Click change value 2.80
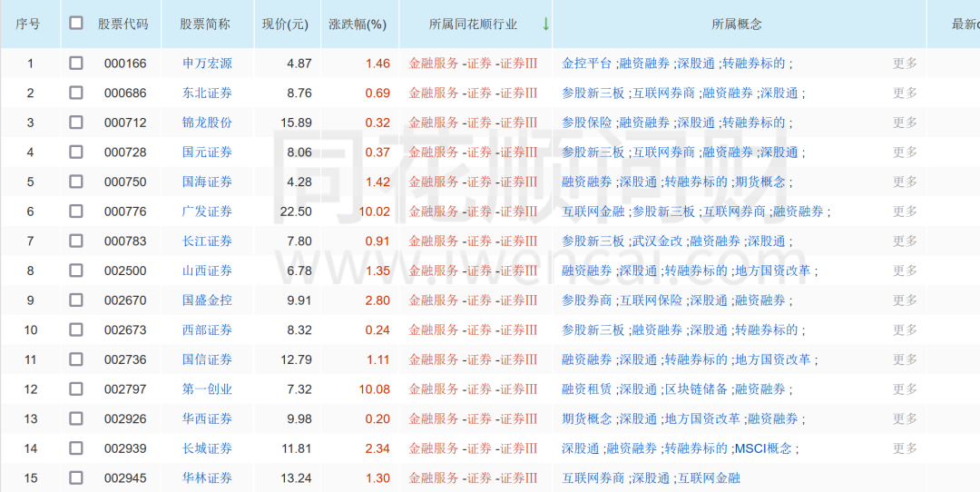The height and width of the screenshot is (492, 980). [377, 300]
